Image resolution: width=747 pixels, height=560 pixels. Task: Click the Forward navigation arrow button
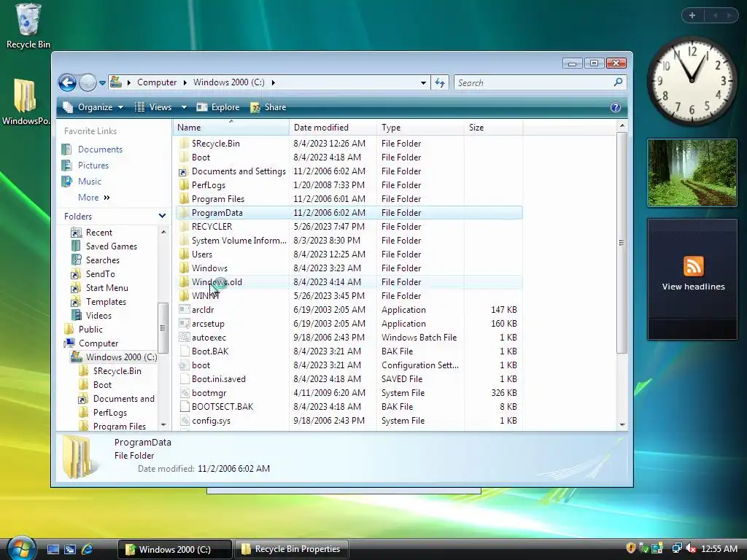(88, 83)
